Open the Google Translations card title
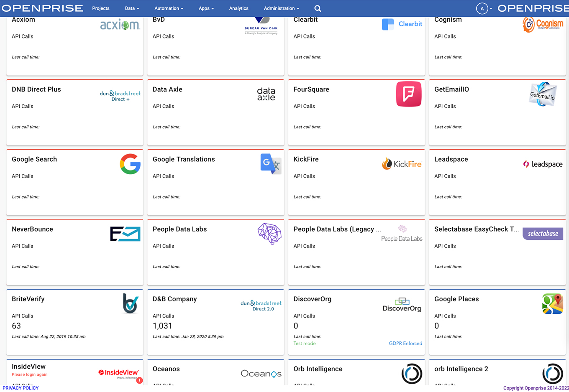The image size is (569, 392). pyautogui.click(x=184, y=159)
